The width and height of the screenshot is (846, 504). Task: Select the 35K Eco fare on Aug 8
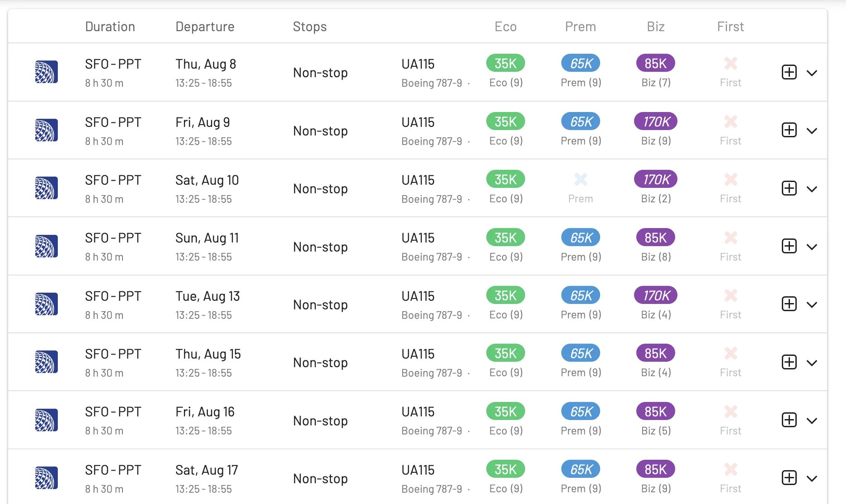505,63
